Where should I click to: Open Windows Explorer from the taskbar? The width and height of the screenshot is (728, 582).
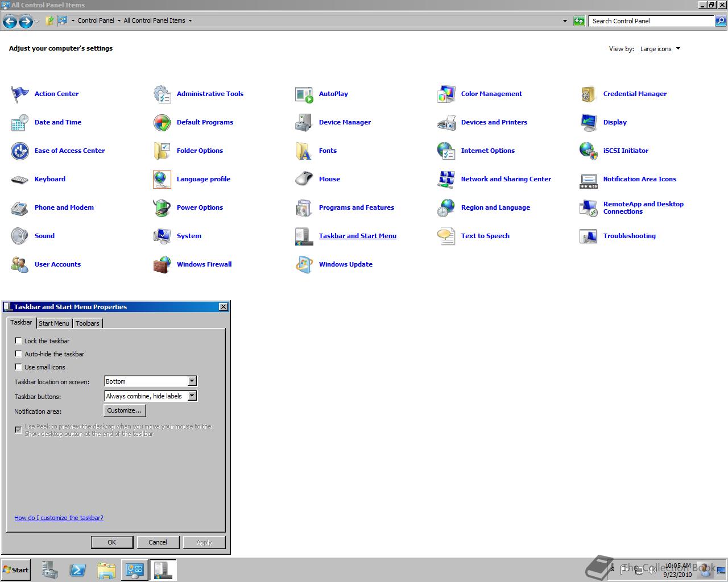coord(106,570)
